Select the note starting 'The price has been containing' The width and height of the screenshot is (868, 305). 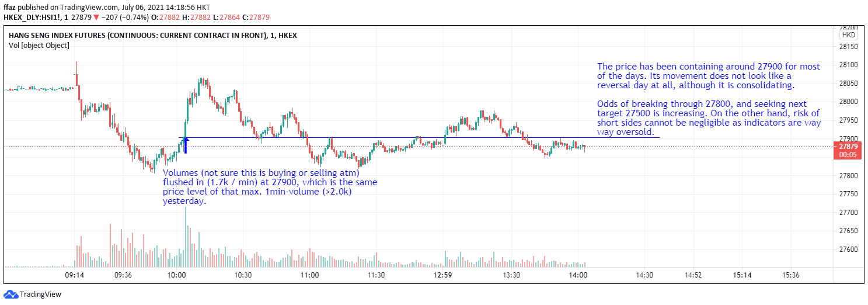[x=708, y=76]
